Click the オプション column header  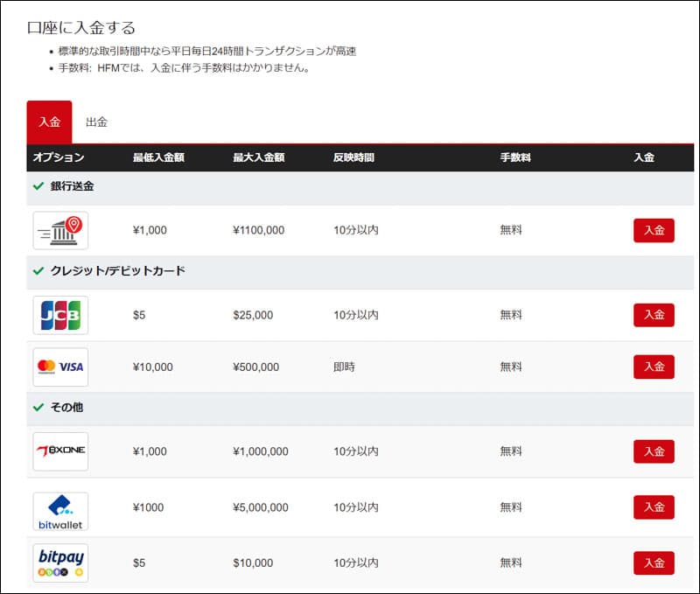59,157
